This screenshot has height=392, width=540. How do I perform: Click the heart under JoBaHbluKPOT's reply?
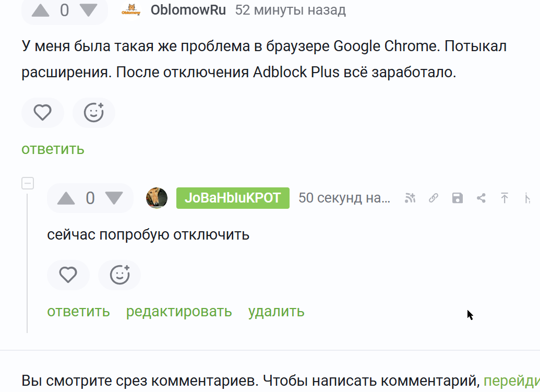coord(68,275)
